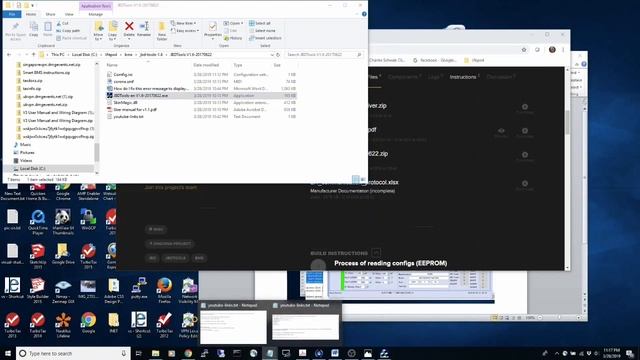Viewport: 640px width, 360px height.
Task: Open Mozilla Firefox desktop icon
Action: pos(164,290)
